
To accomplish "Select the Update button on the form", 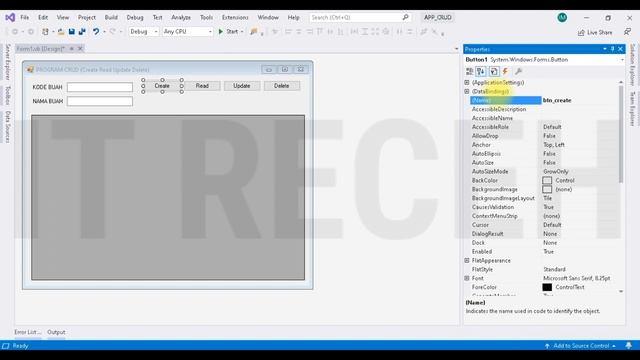I will 242,86.
